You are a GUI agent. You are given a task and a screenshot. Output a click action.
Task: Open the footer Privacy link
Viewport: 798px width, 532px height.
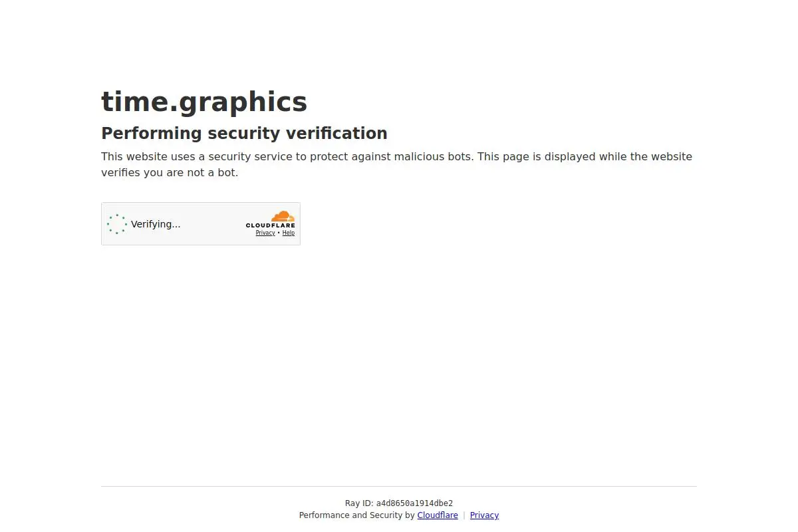tap(484, 515)
